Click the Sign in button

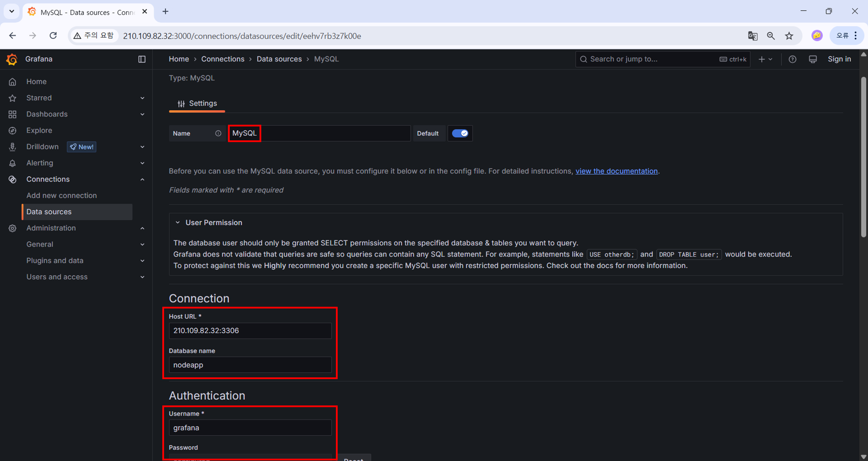[839, 59]
